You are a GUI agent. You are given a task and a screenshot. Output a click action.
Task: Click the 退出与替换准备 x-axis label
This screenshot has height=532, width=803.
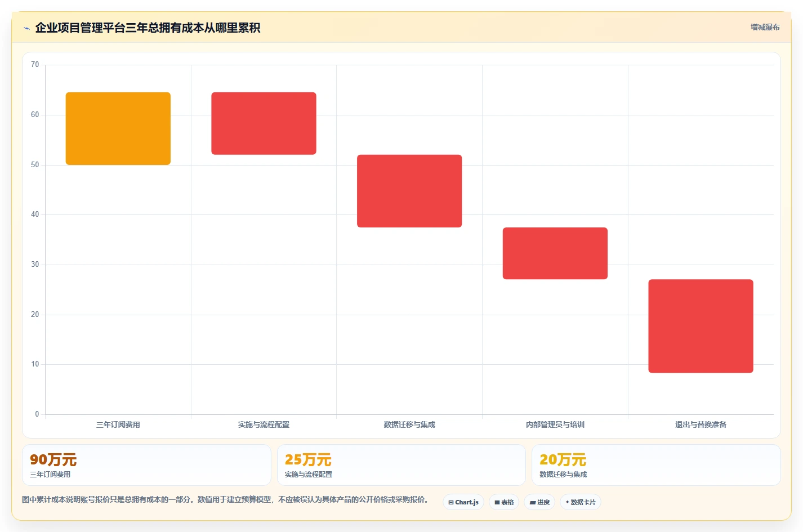coord(701,424)
